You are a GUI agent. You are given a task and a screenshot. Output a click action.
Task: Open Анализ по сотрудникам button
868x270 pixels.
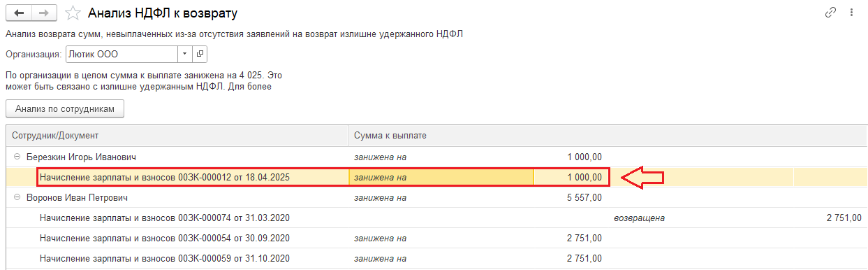click(x=65, y=108)
